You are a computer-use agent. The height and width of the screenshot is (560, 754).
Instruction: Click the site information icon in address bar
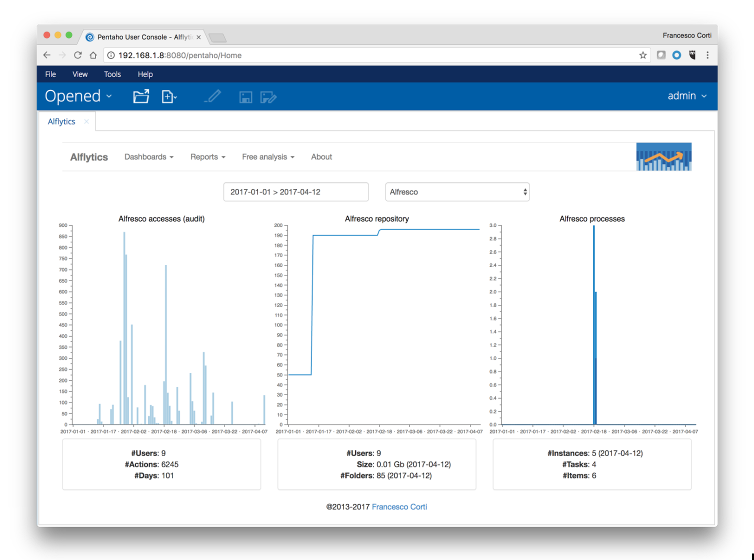111,55
